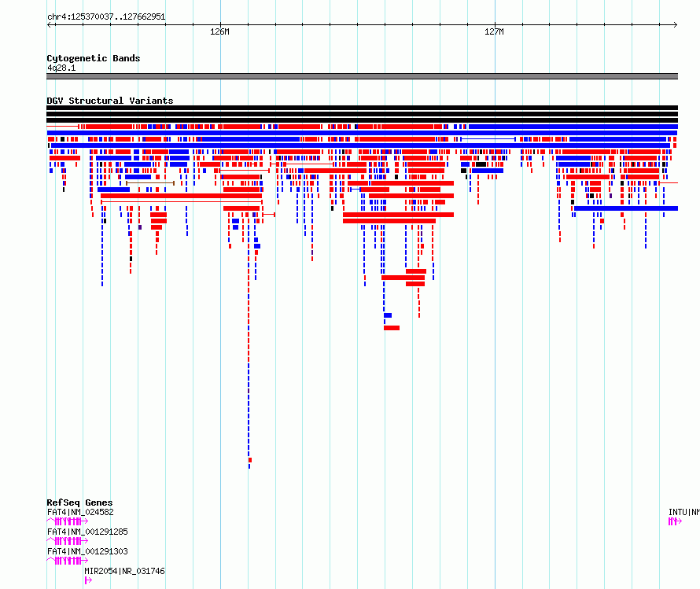The width and height of the screenshot is (700, 589).
Task: Click the FAT4 NM_001291285 gene glyph
Action: click(68, 541)
